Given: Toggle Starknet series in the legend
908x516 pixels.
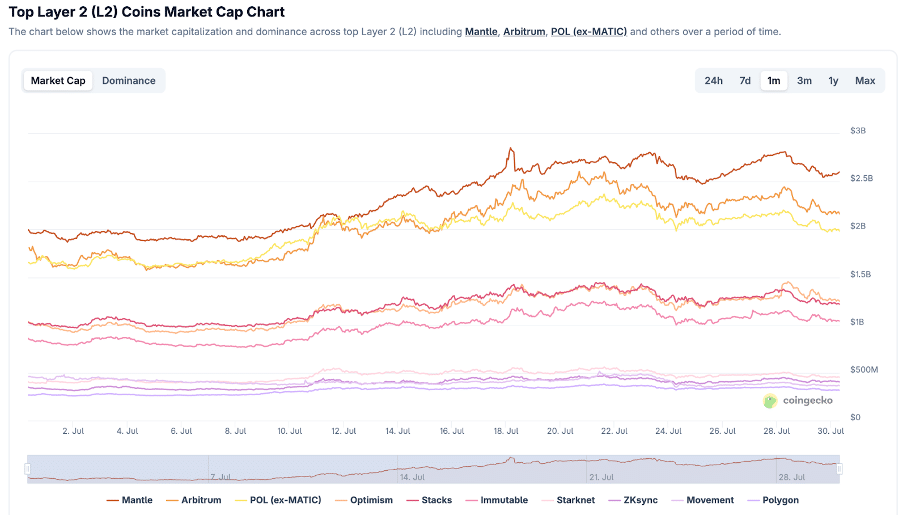Looking at the screenshot, I should tap(566, 500).
